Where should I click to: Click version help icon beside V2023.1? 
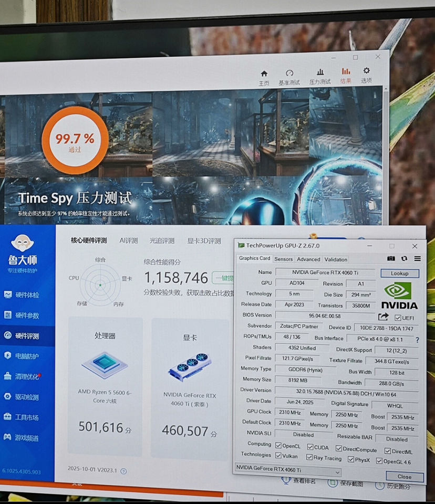point(123,471)
